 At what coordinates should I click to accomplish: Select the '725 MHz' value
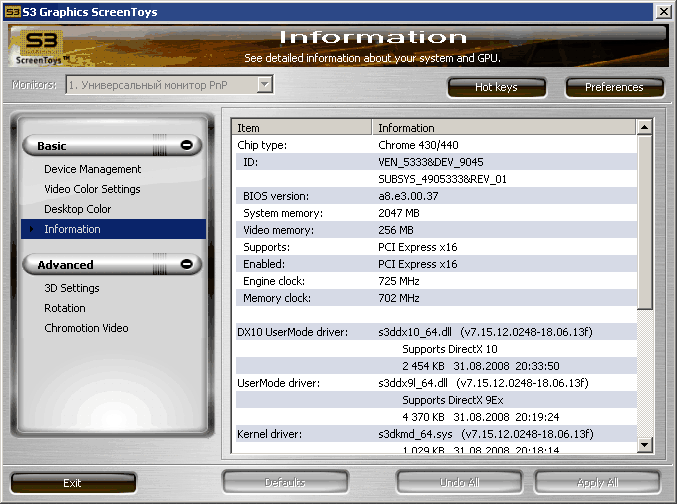point(399,281)
